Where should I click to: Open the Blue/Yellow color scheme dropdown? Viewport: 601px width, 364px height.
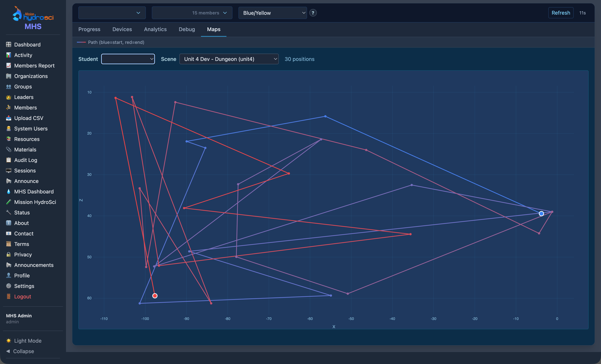pyautogui.click(x=272, y=13)
